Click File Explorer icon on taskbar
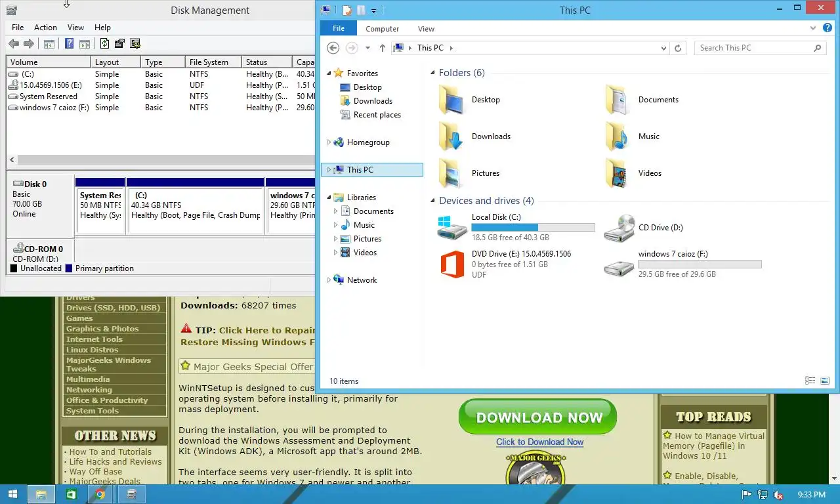Screen dimensions: 840x504 [x=41, y=494]
